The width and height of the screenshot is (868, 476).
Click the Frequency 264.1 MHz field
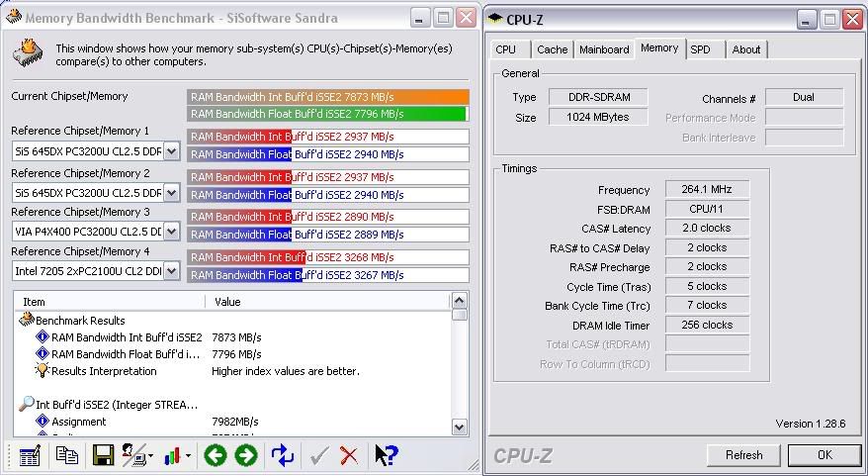click(707, 189)
